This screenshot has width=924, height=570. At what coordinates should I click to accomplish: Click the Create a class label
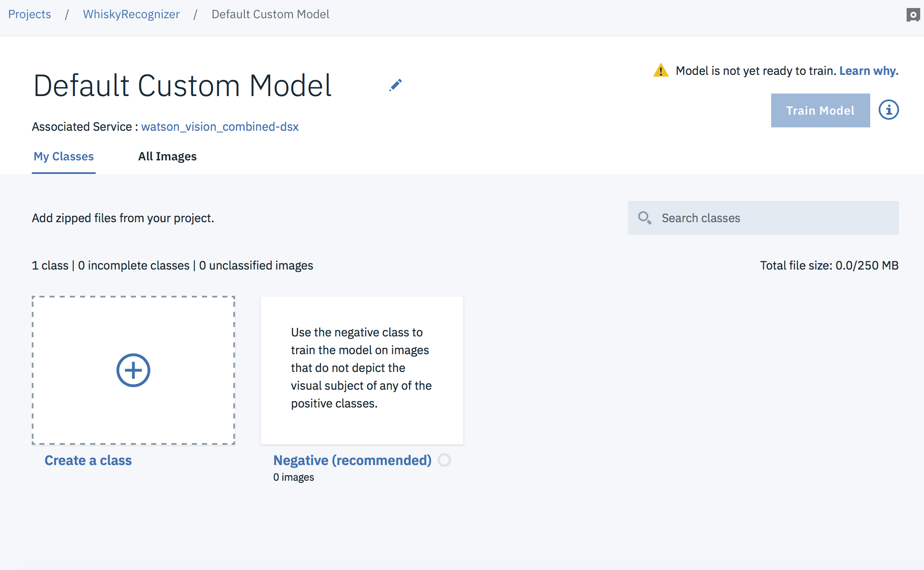pos(88,460)
